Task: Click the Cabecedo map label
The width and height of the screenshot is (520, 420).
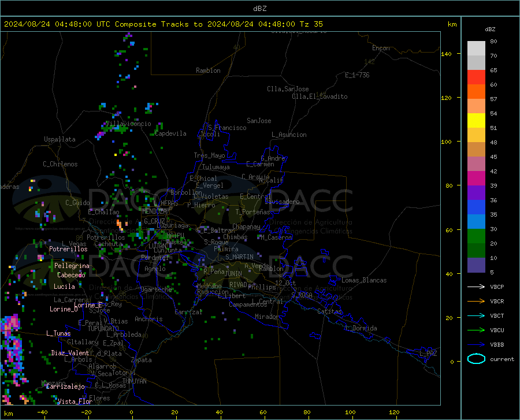Action: pos(71,275)
